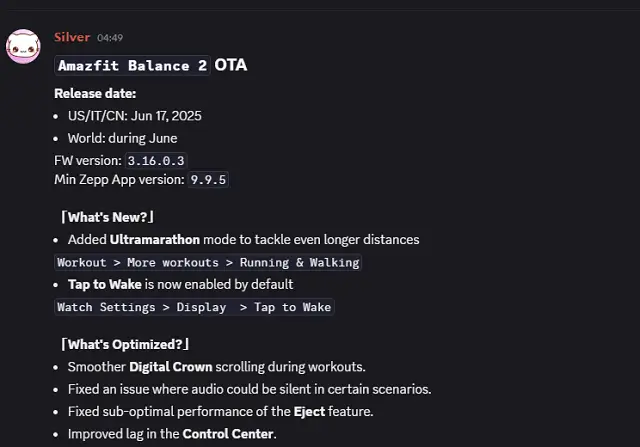
Task: Click the What's New? section heading
Action: tap(107, 217)
